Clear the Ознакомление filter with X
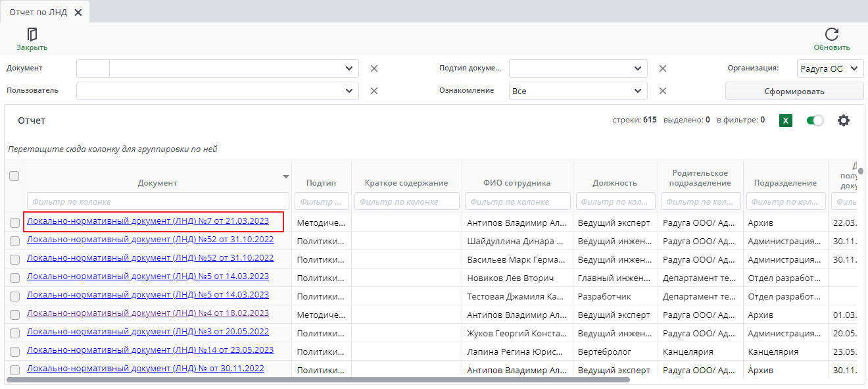The width and height of the screenshot is (868, 389). (x=663, y=91)
